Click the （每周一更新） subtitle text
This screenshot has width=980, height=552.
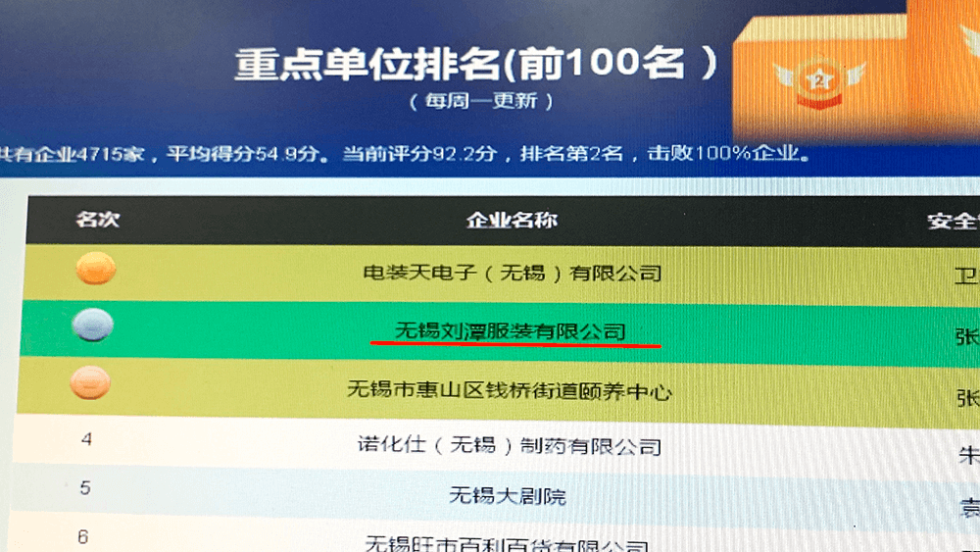[482, 101]
